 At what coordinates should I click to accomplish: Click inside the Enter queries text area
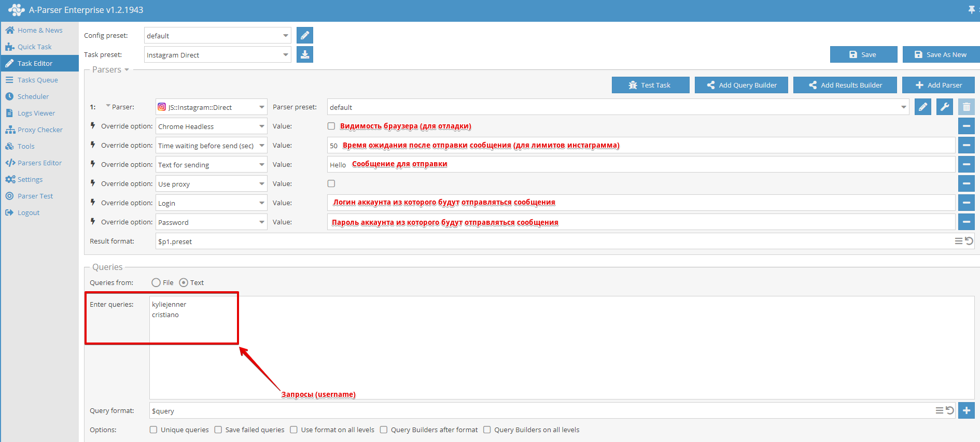562,347
